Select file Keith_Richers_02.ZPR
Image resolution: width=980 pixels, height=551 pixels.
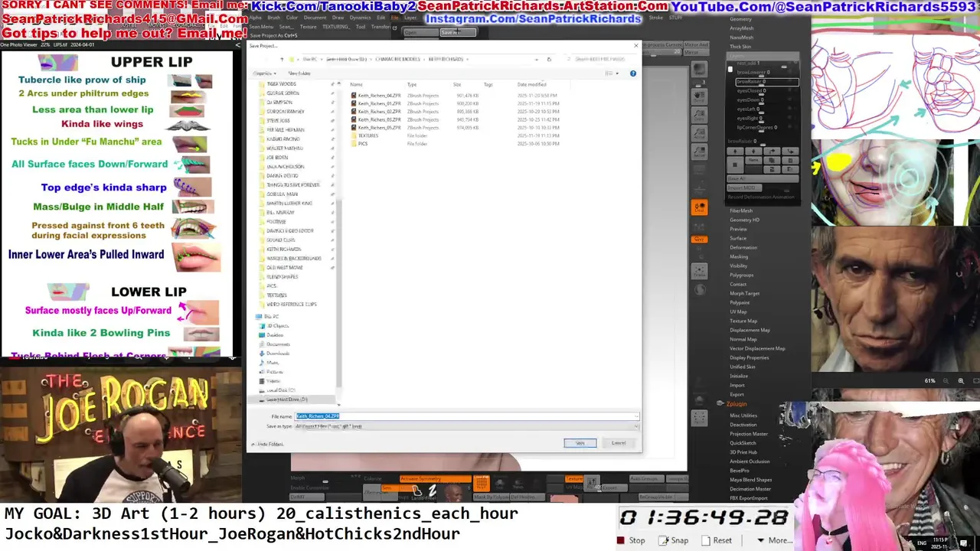point(379,112)
